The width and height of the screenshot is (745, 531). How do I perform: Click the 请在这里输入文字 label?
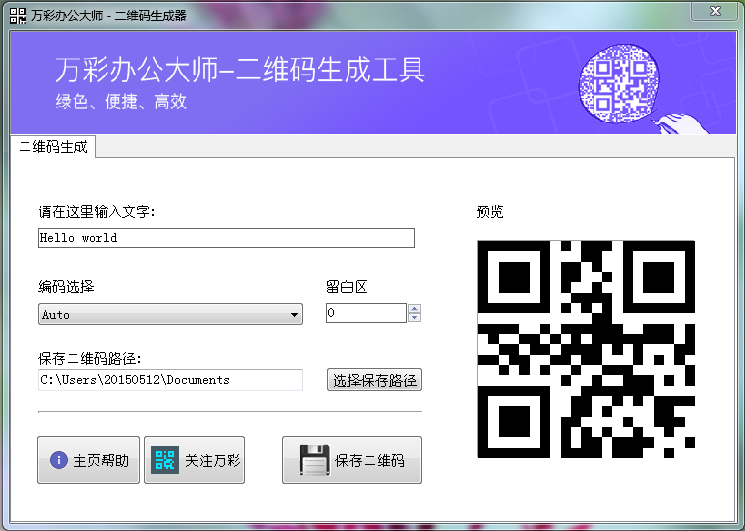(97, 211)
